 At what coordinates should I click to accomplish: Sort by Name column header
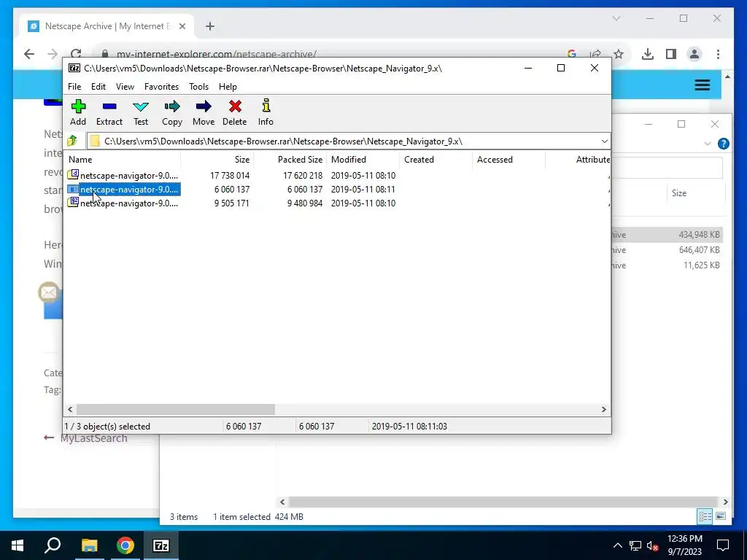click(123, 160)
